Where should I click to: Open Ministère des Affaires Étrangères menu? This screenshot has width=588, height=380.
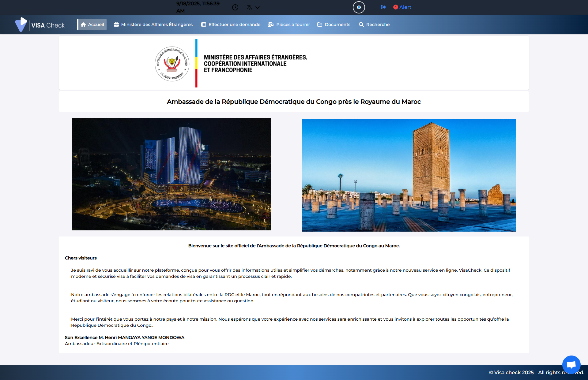click(157, 24)
